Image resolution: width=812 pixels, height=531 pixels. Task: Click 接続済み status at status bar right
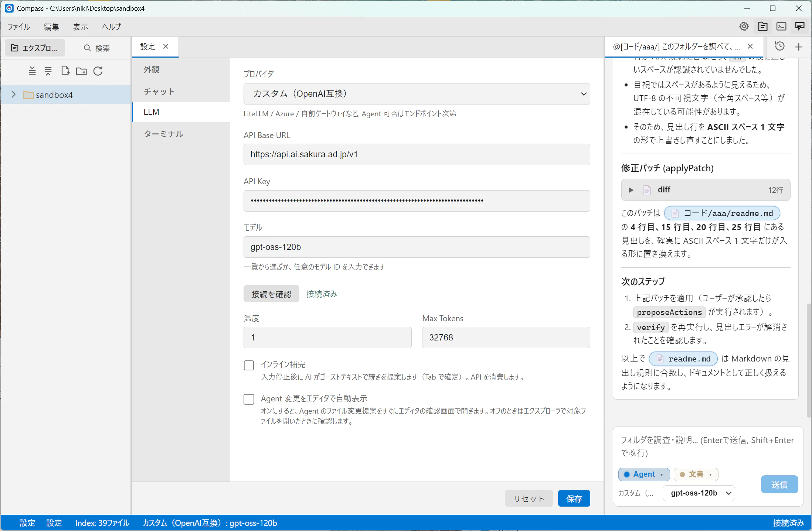(788, 523)
